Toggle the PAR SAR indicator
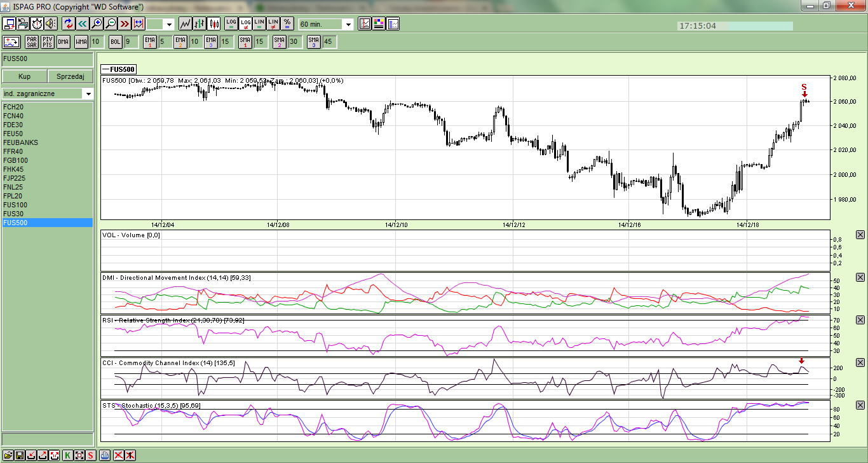This screenshot has height=463, width=868. pos(31,42)
